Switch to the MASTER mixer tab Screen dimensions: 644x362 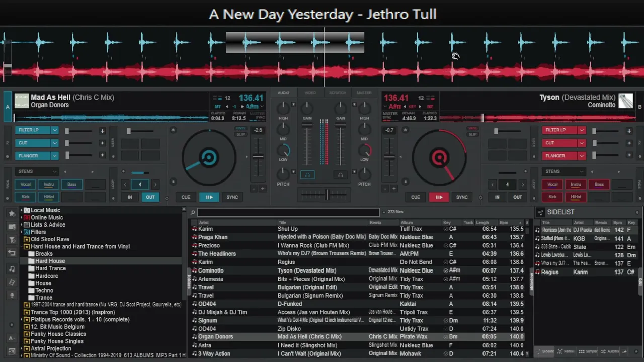[x=364, y=93]
